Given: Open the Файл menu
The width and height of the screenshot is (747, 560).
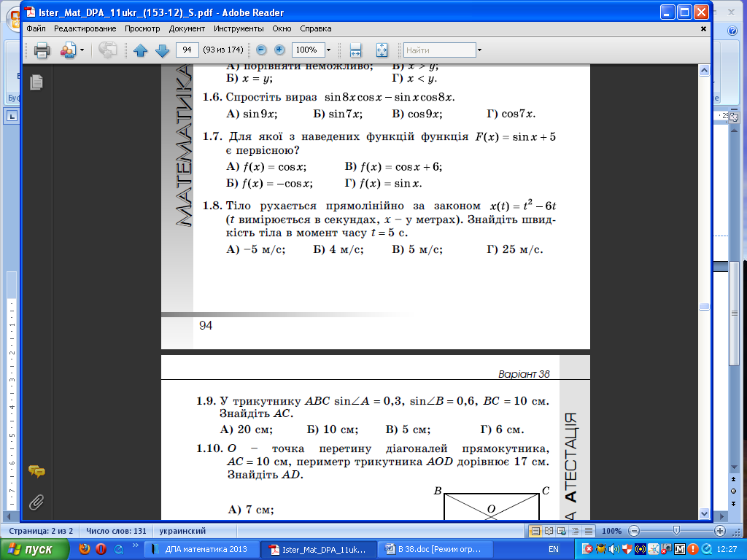Looking at the screenshot, I should coord(36,28).
